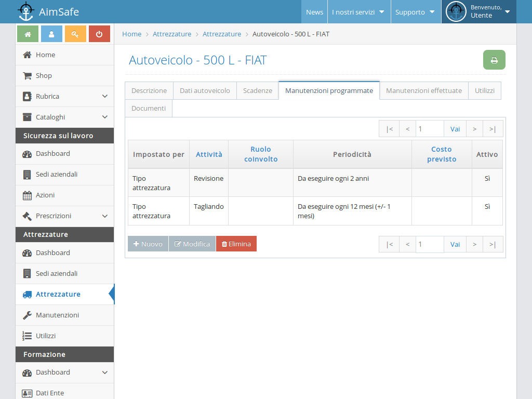This screenshot has width=532, height=399.
Task: Click the first Attrezzature breadcrumb link
Action: click(172, 34)
